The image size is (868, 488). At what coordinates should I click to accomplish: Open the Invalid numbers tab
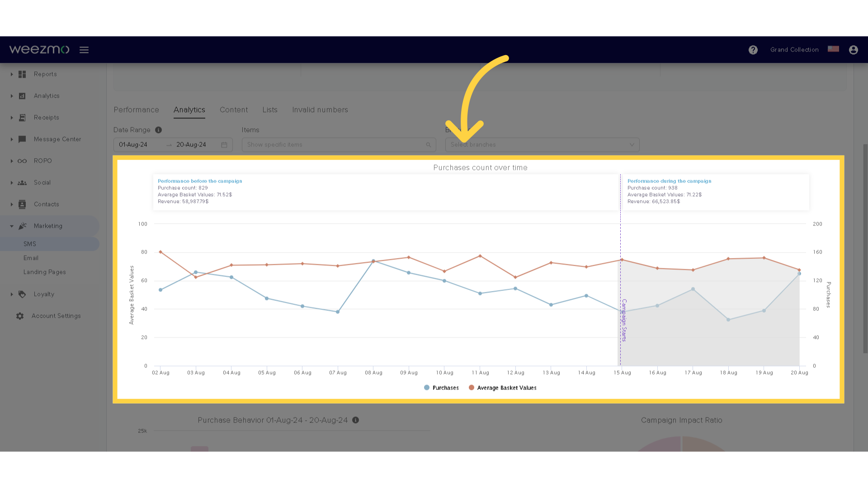[x=320, y=110]
